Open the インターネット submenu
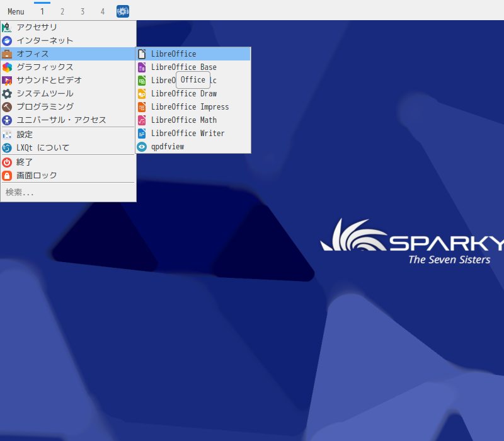504x441 pixels. click(x=68, y=40)
